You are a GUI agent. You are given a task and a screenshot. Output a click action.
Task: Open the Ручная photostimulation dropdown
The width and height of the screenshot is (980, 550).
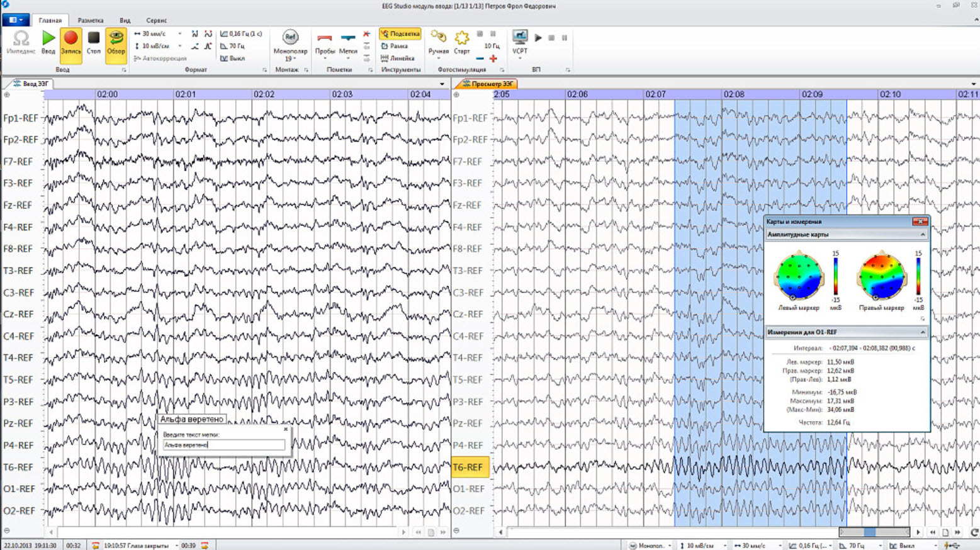click(x=438, y=45)
